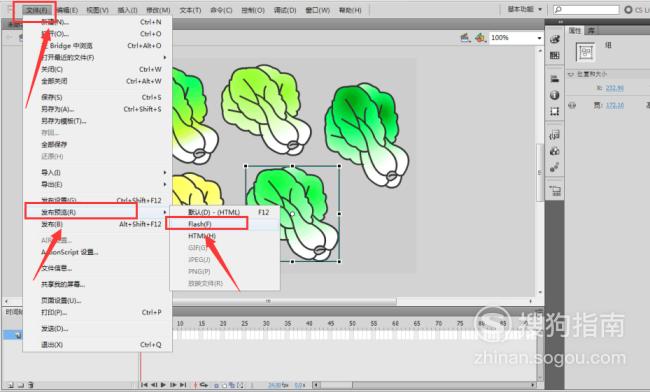Screen dimensions: 650x392
Task: Open the Components panel icon
Action: click(x=555, y=151)
